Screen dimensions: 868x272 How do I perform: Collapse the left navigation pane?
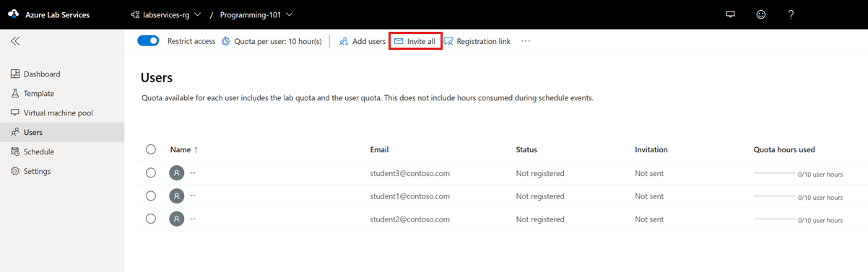pos(15,41)
